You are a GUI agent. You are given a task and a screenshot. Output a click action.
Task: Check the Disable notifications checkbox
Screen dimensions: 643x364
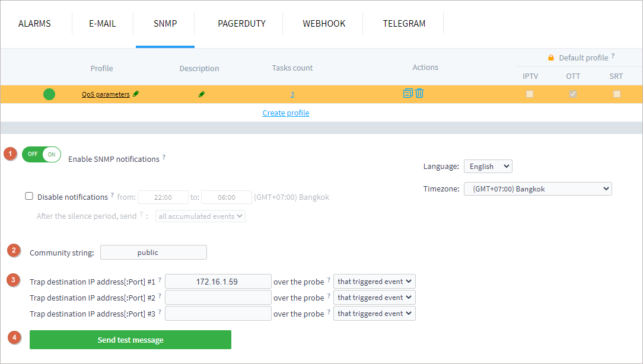coord(29,196)
